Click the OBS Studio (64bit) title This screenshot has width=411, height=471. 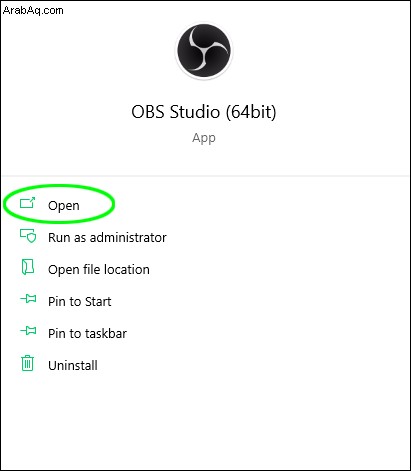204,112
